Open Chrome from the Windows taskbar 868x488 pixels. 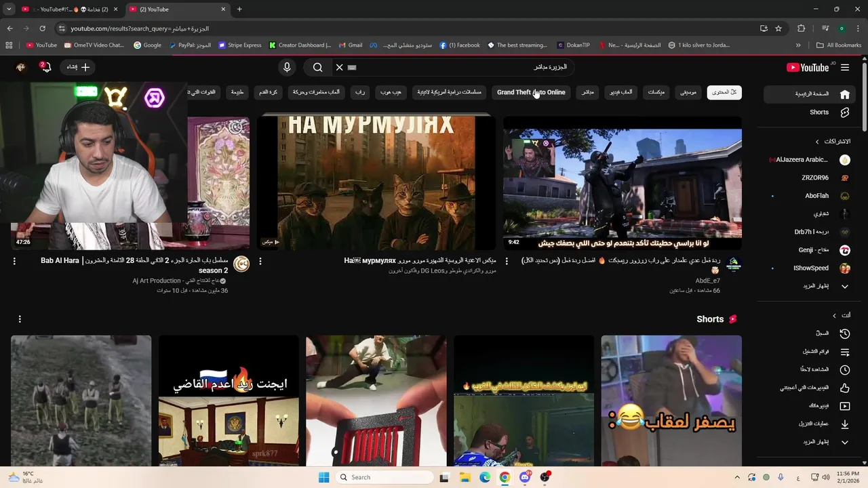(505, 477)
